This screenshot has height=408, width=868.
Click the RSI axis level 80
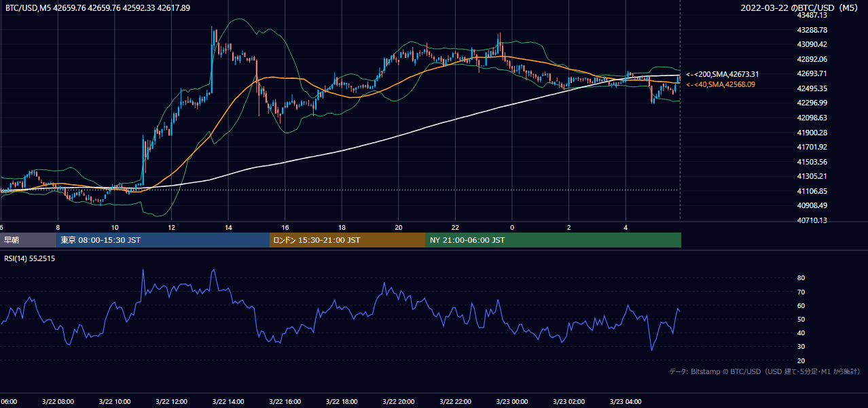coord(801,278)
